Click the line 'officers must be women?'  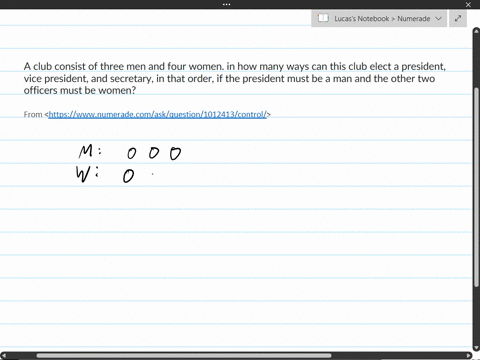click(80, 90)
